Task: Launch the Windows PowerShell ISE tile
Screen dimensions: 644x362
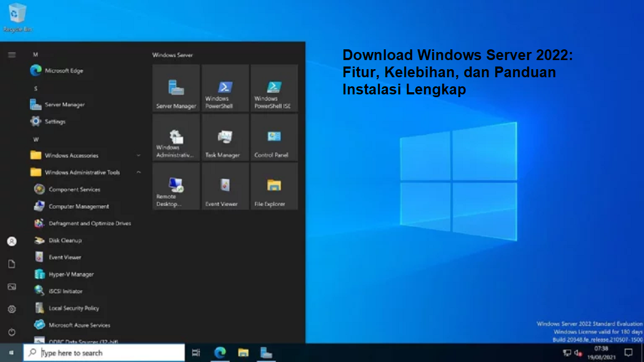Action: [274, 88]
